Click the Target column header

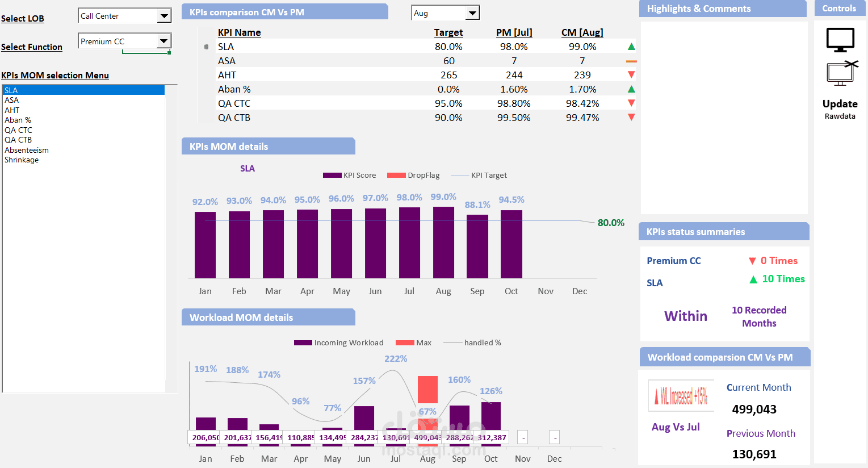tap(448, 32)
